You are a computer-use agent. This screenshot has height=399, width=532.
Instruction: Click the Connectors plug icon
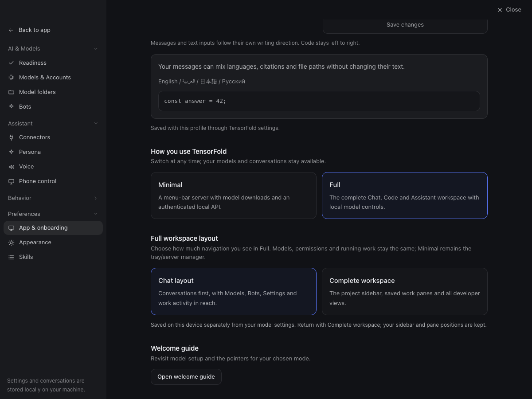pyautogui.click(x=11, y=137)
